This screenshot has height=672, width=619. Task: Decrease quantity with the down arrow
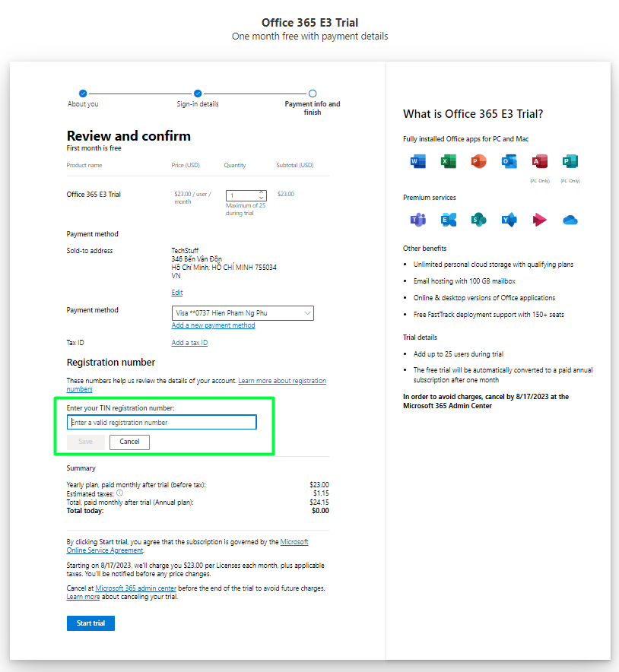tap(262, 198)
